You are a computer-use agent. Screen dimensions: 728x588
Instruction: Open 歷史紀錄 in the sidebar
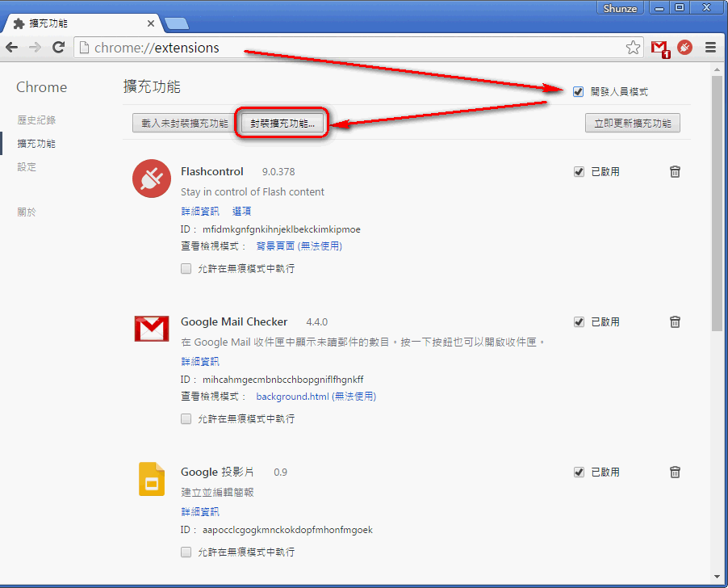(x=36, y=120)
